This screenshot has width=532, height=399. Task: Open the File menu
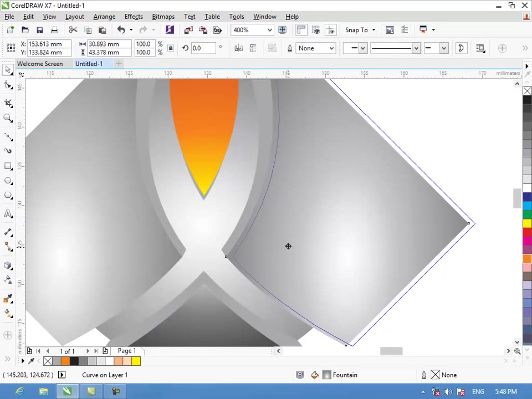point(9,17)
